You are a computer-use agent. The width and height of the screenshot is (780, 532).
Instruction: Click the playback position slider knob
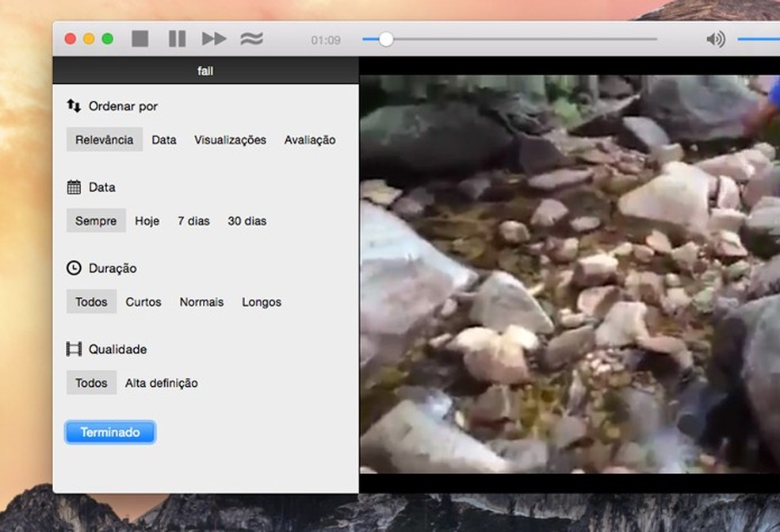tap(386, 39)
